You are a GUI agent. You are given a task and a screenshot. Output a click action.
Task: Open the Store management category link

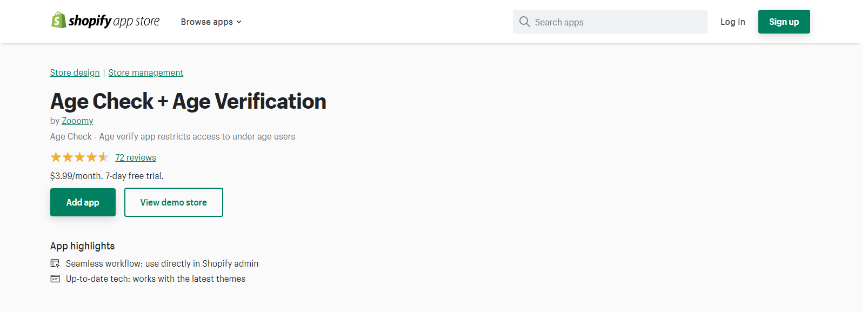click(x=145, y=72)
